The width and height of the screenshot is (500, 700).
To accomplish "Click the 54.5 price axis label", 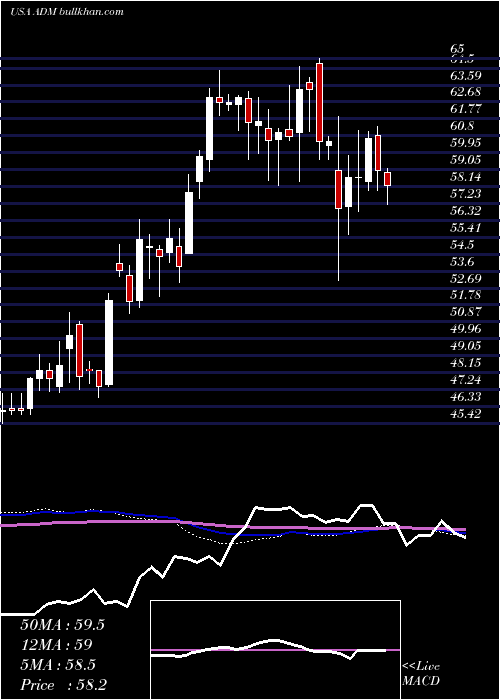I will coord(462,245).
